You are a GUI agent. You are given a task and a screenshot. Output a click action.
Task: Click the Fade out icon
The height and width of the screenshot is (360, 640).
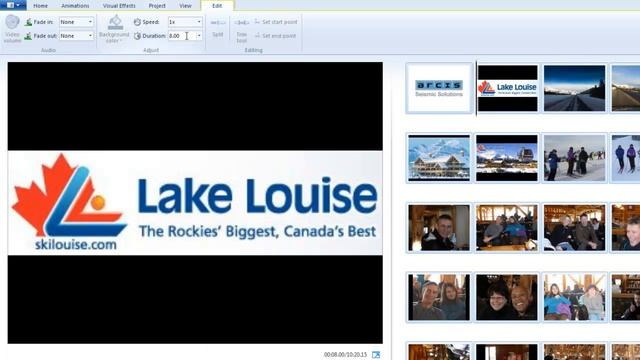tap(28, 36)
